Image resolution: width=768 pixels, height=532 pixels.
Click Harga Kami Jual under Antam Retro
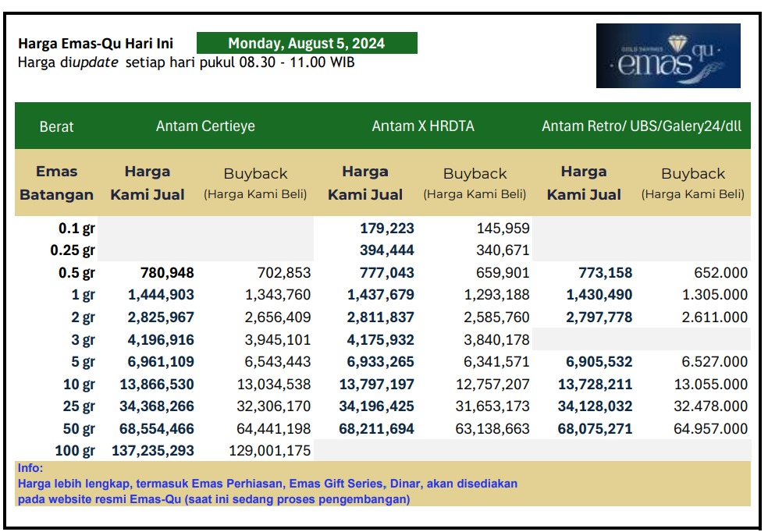click(584, 183)
